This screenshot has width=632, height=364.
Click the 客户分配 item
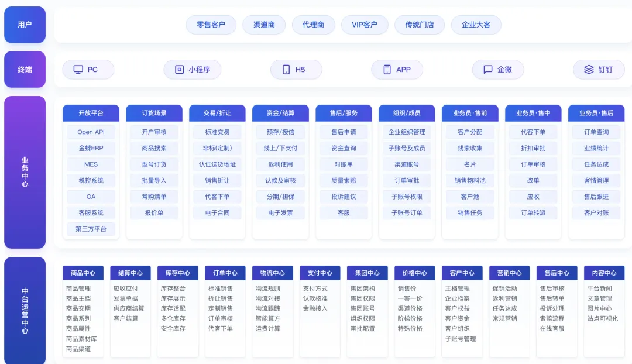coord(470,132)
